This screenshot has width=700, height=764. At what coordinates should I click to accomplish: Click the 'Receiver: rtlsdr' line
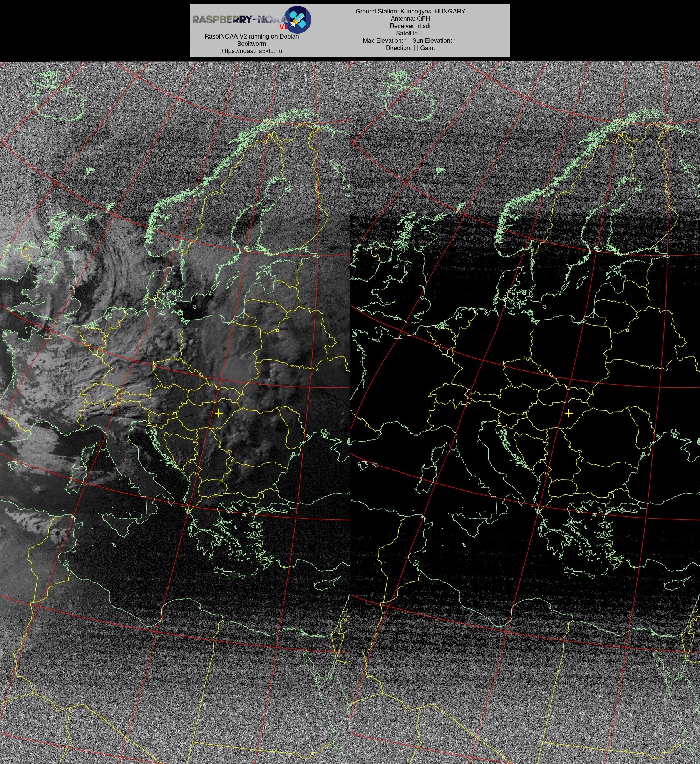410,26
